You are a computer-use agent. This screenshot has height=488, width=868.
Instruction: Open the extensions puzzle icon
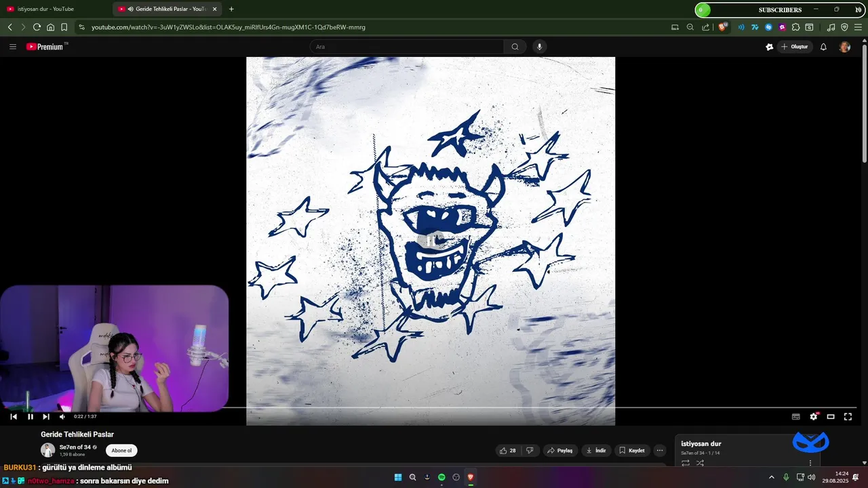795,27
